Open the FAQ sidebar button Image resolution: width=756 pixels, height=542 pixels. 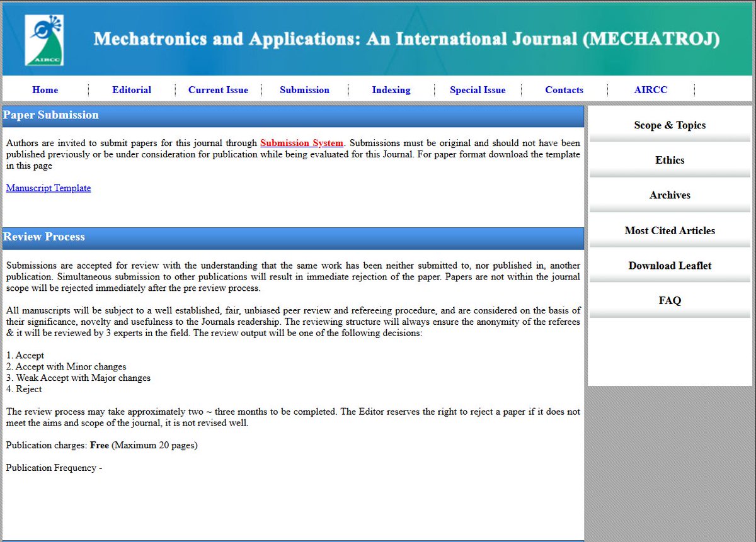[670, 300]
